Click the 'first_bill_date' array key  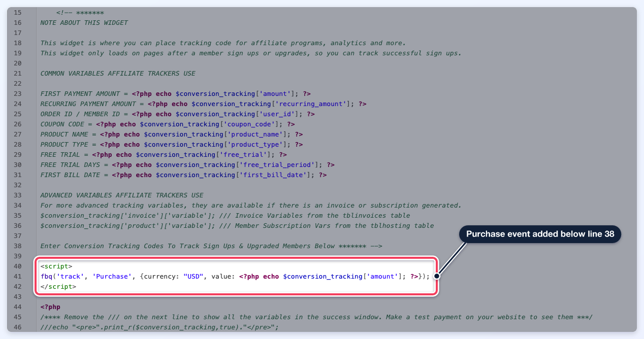tap(273, 175)
